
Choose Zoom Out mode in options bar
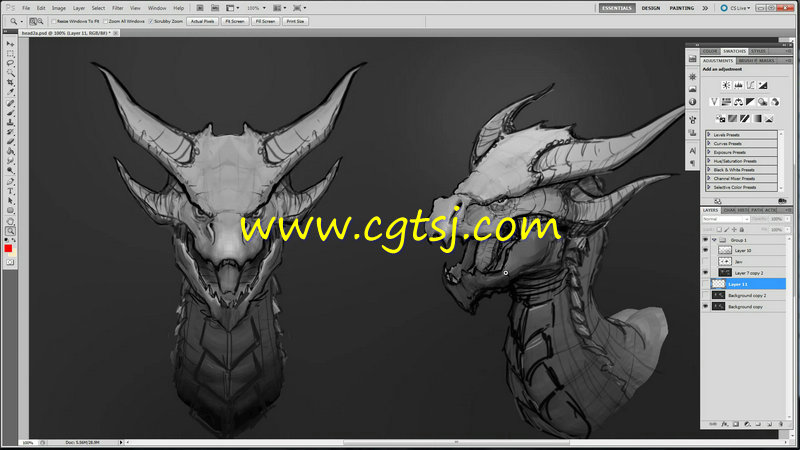click(40, 21)
